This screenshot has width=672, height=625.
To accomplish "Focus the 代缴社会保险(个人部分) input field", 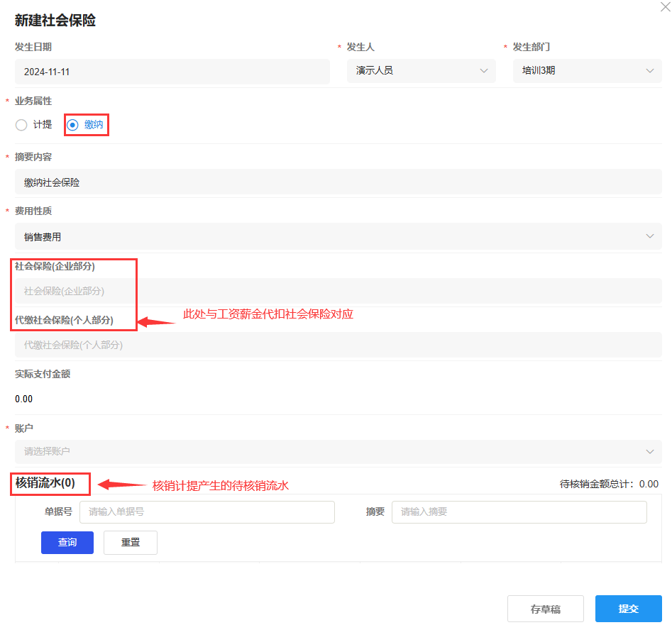I will [338, 345].
